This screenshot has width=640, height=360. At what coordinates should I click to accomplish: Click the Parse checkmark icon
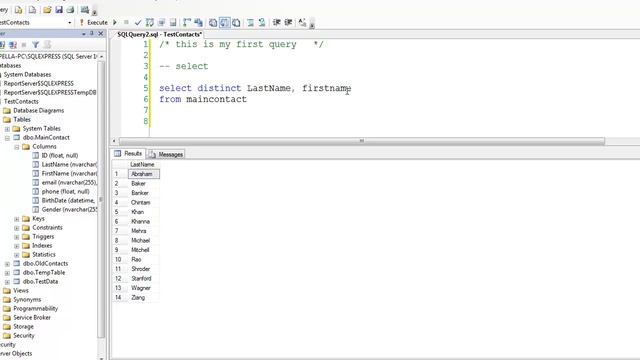pyautogui.click(x=138, y=22)
